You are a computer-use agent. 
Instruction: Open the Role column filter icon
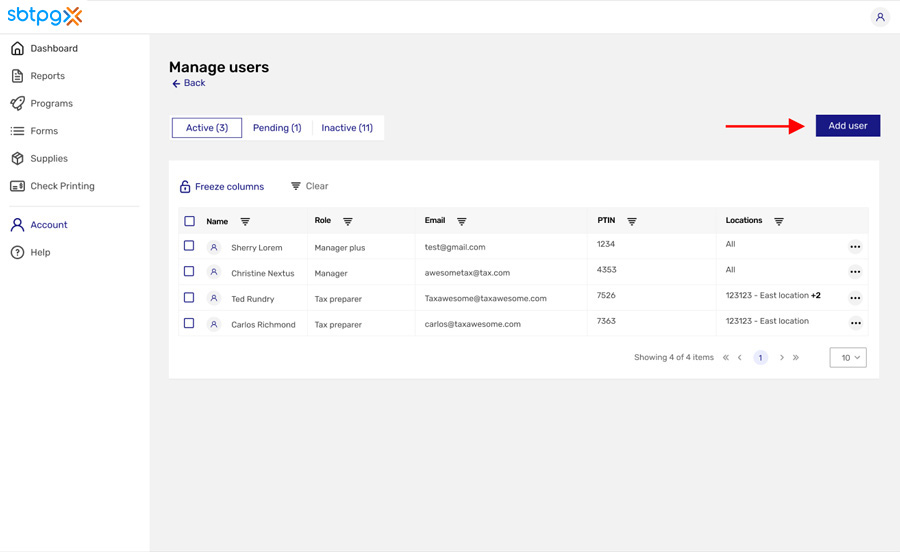coord(348,221)
